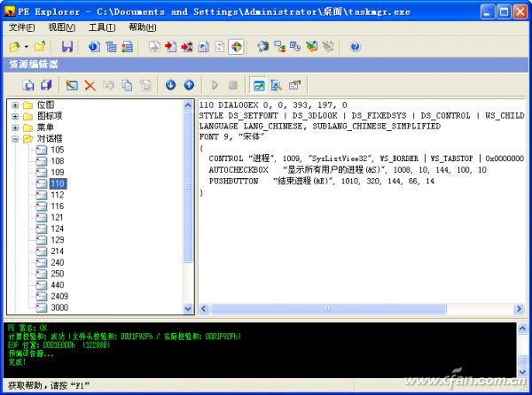The height and width of the screenshot is (395, 532).
Task: Click the greyed Undo arrow icon
Action: click(x=108, y=85)
